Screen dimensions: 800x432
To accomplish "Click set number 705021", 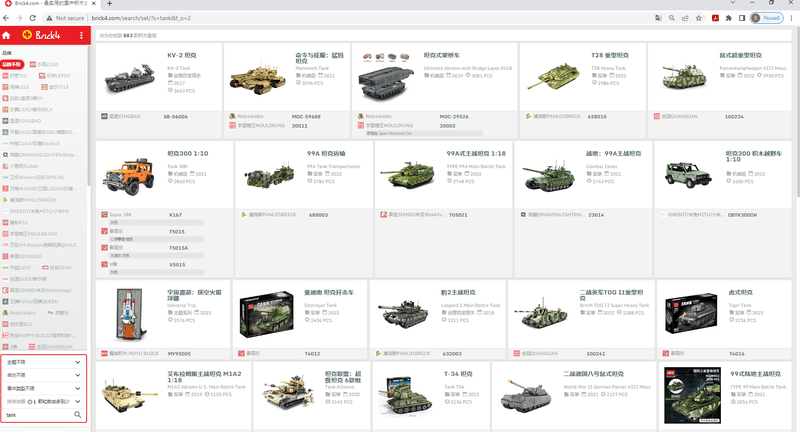I will click(x=458, y=215).
